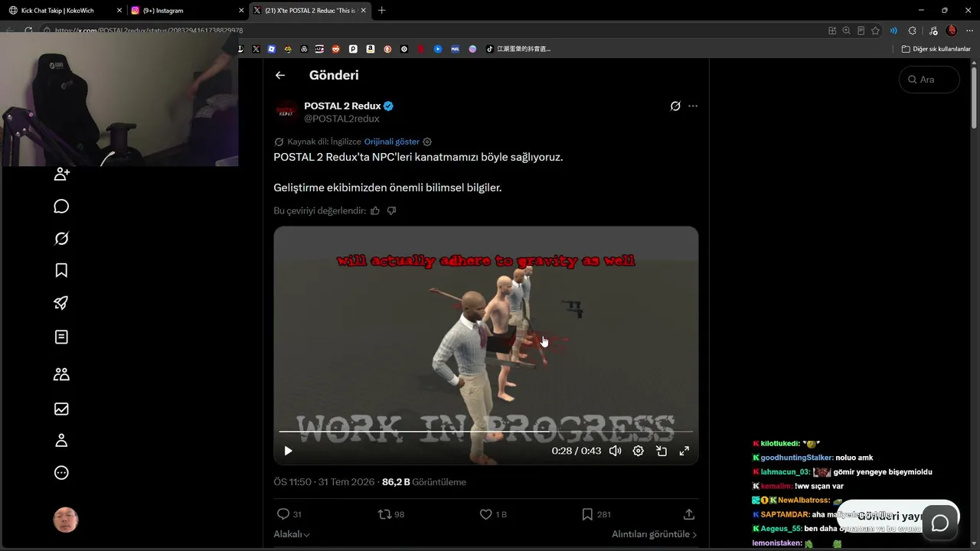Open Grok icon in X sidebar
Image resolution: width=980 pixels, height=551 pixels.
click(x=62, y=239)
